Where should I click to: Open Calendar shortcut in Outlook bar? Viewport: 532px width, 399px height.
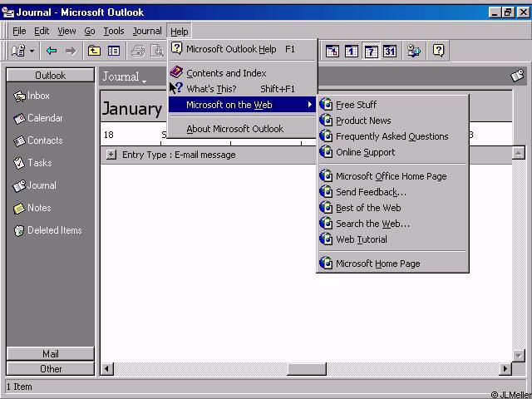[38, 118]
